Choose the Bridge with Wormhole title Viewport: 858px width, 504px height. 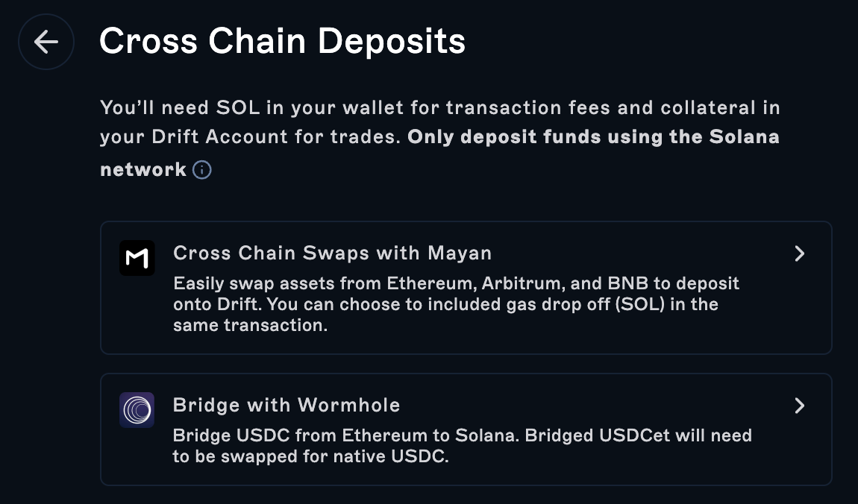pos(286,406)
